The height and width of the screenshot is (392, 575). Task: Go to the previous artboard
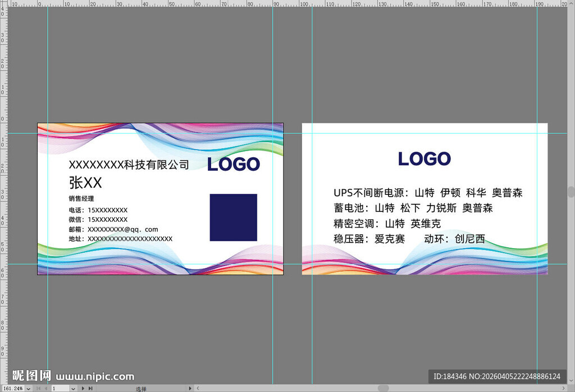pos(46,388)
